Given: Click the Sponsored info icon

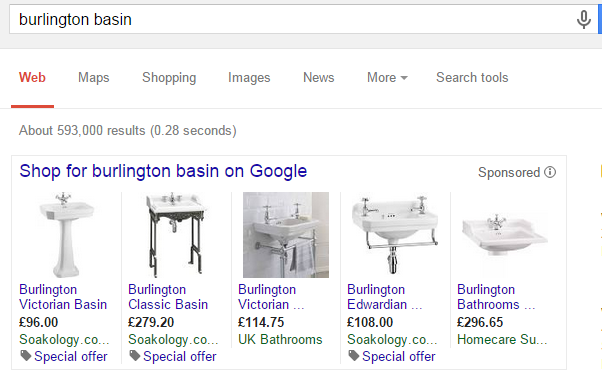Looking at the screenshot, I should [550, 172].
